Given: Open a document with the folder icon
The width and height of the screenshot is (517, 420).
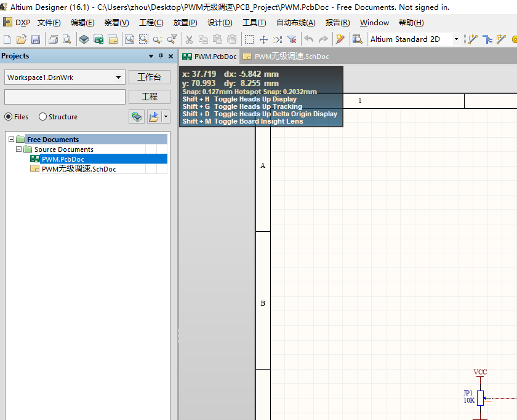Looking at the screenshot, I should point(21,39).
